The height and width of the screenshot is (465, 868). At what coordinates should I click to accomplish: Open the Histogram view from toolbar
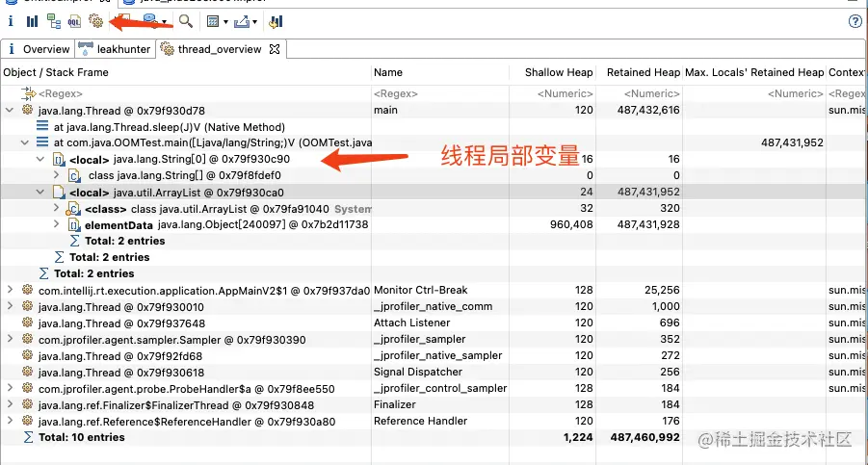pyautogui.click(x=32, y=21)
